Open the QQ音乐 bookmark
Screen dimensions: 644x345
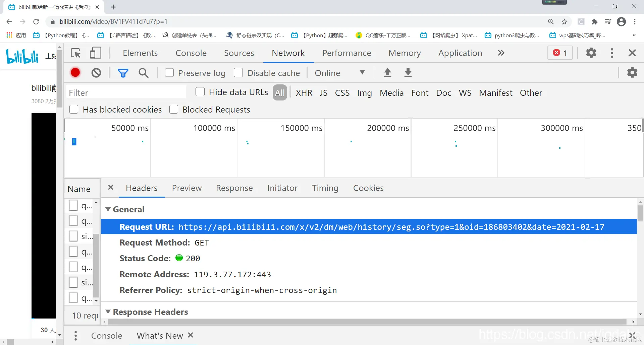coord(383,35)
